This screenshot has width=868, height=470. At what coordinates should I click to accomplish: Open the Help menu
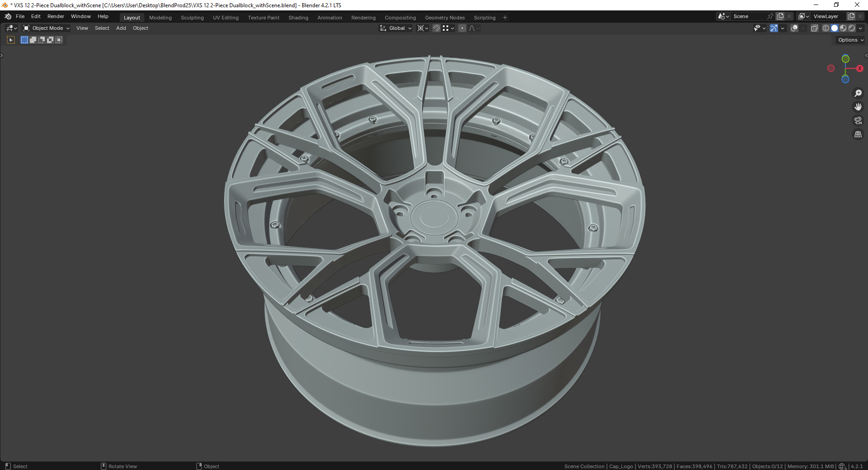(103, 16)
